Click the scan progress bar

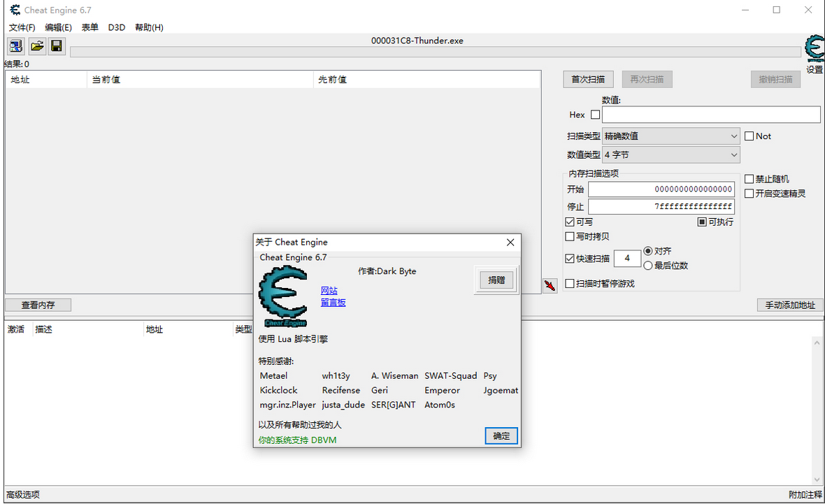tap(436, 52)
